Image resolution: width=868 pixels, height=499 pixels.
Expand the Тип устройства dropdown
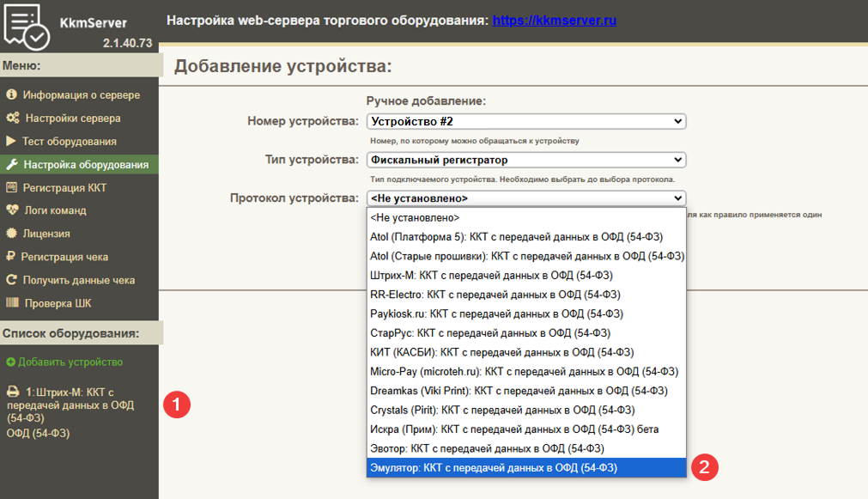[526, 160]
